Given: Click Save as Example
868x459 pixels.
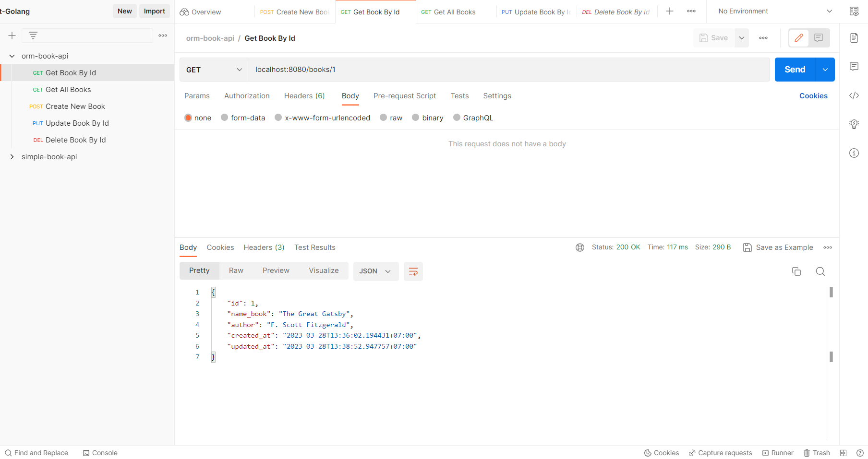Looking at the screenshot, I should pos(778,247).
